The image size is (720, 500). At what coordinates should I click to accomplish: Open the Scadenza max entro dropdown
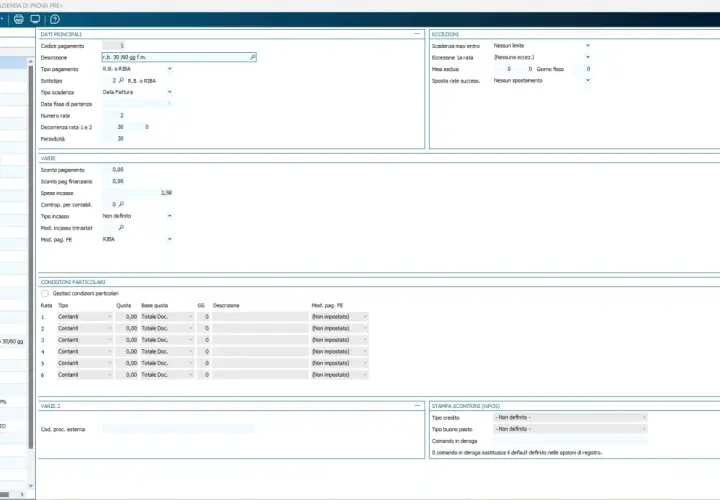point(588,45)
